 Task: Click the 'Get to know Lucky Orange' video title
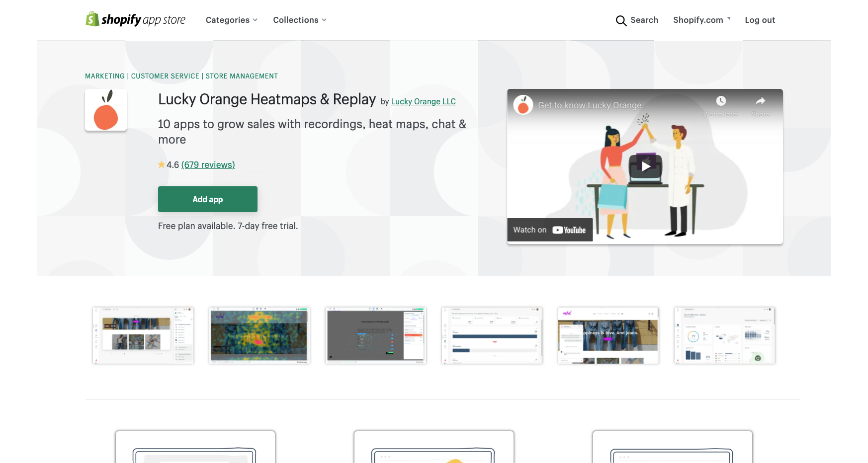[590, 105]
